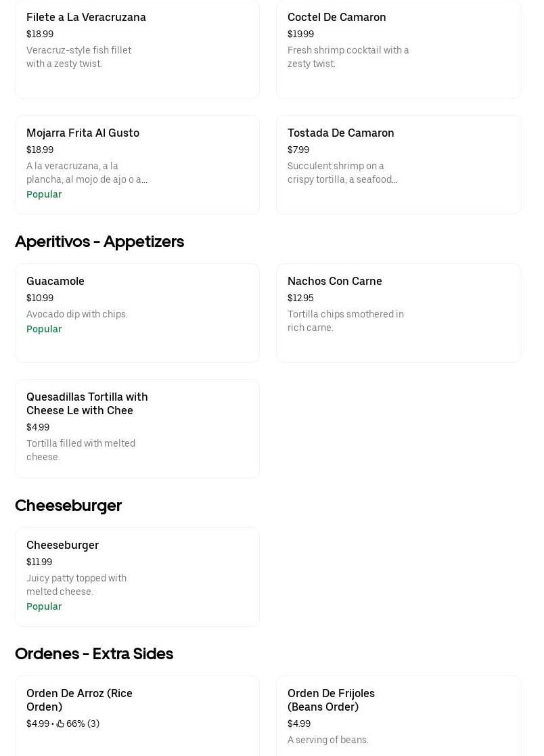The image size is (544, 756).
Task: Open Mojarra Frita Al Gusto item
Action: (137, 165)
